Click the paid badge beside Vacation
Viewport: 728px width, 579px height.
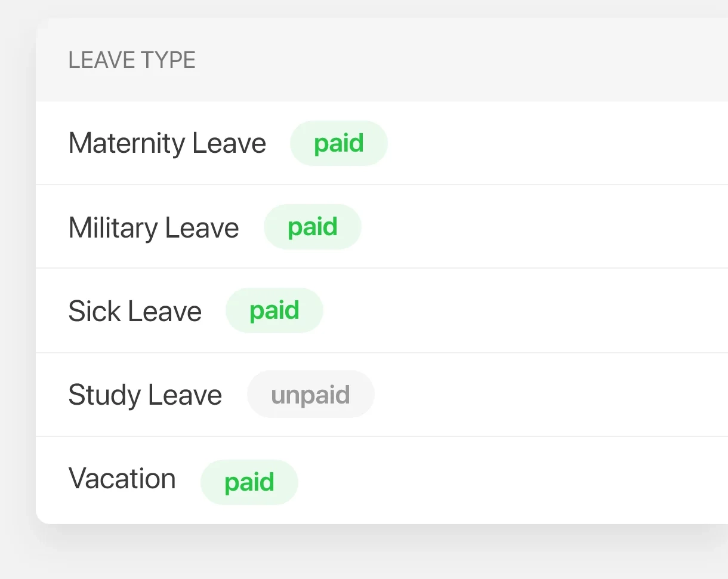coord(249,482)
